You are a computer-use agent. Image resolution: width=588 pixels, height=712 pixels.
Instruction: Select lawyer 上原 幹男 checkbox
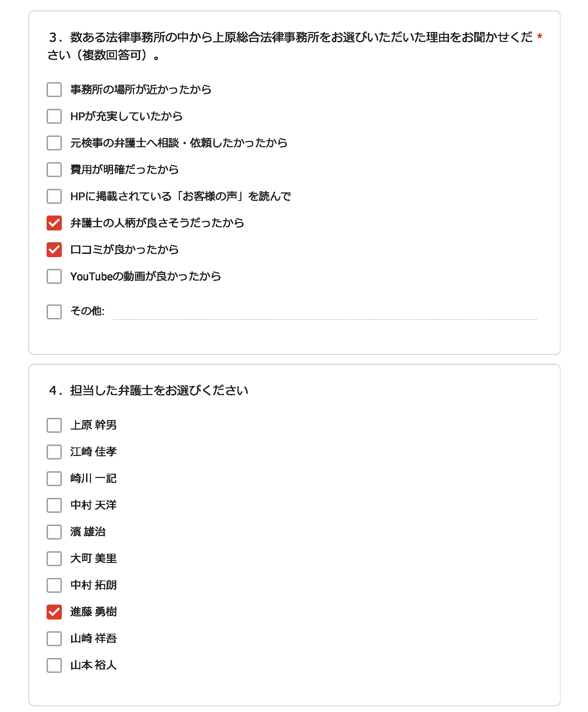point(54,425)
